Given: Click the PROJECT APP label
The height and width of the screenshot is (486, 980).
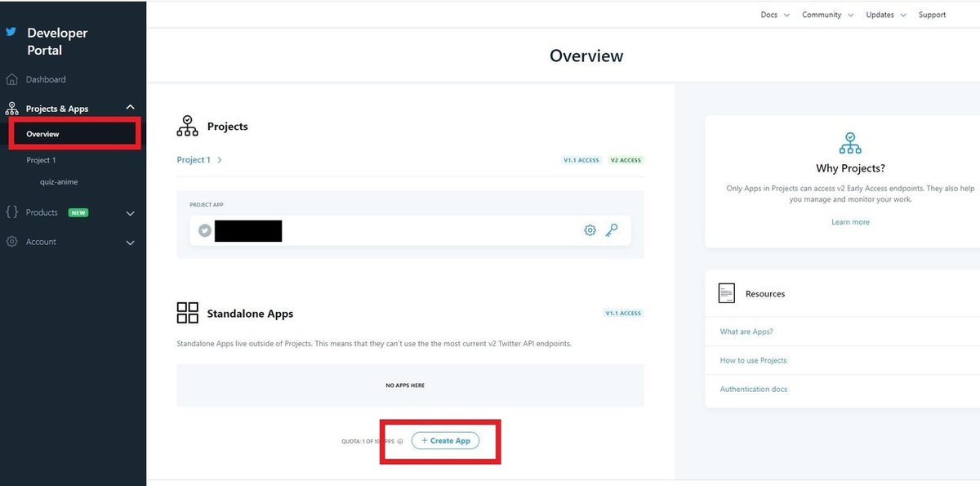Looking at the screenshot, I should pyautogui.click(x=207, y=205).
